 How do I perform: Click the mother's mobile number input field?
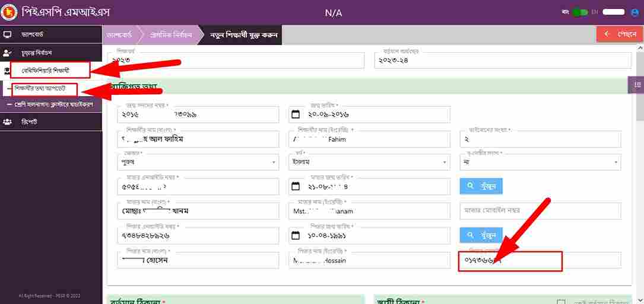[540, 211]
